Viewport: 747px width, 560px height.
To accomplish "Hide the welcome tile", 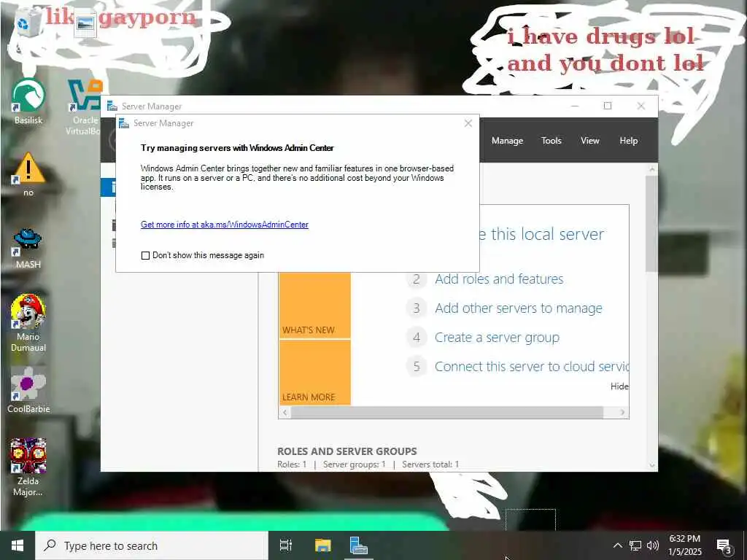I will (x=619, y=386).
